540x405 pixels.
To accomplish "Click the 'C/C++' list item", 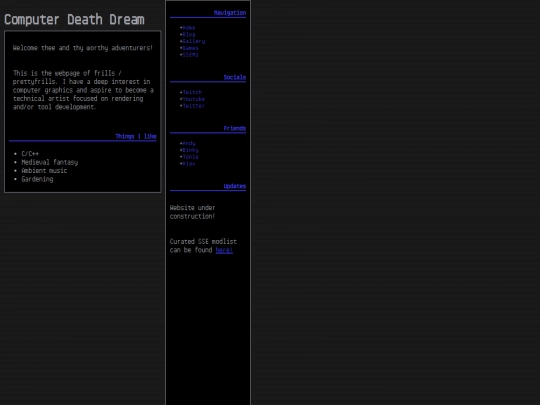I will (x=30, y=154).
